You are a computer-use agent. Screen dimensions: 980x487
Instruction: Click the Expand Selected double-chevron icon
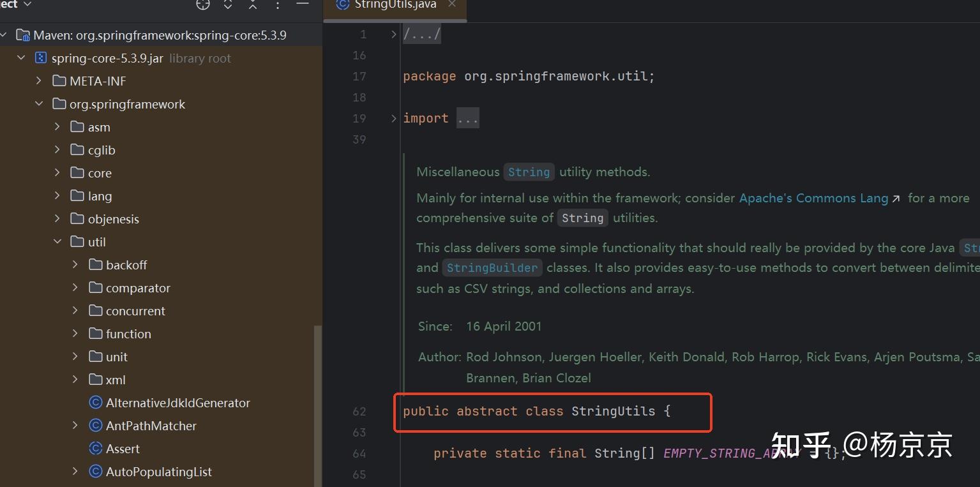pos(228,4)
